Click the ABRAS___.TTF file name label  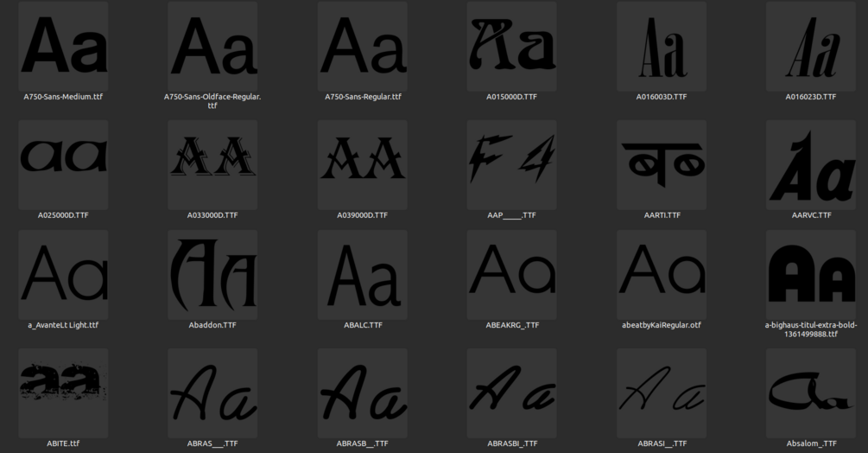click(212, 443)
